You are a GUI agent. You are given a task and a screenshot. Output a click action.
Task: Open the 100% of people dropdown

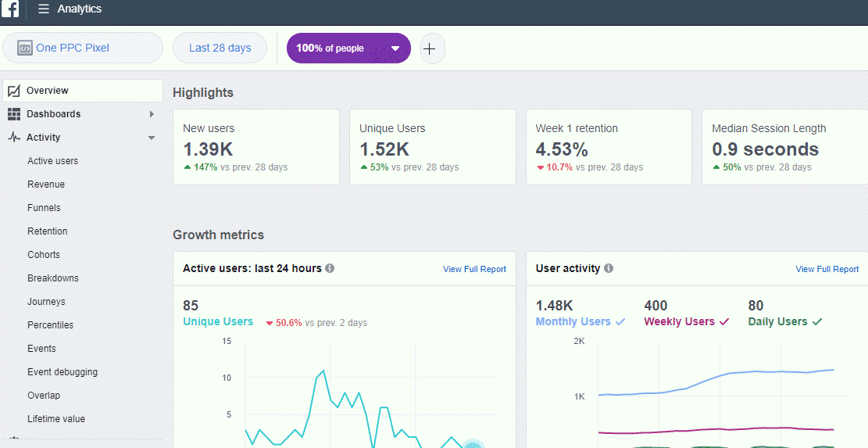395,48
